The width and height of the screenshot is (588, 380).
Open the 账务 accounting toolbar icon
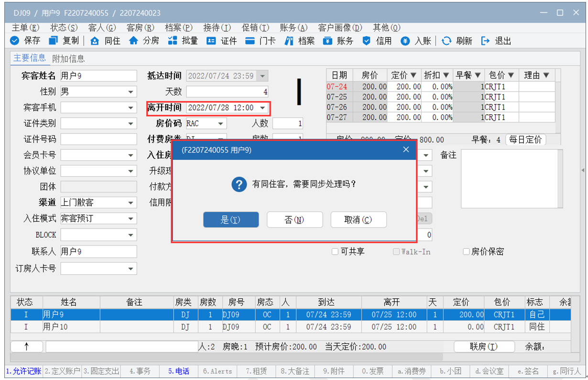pyautogui.click(x=327, y=41)
